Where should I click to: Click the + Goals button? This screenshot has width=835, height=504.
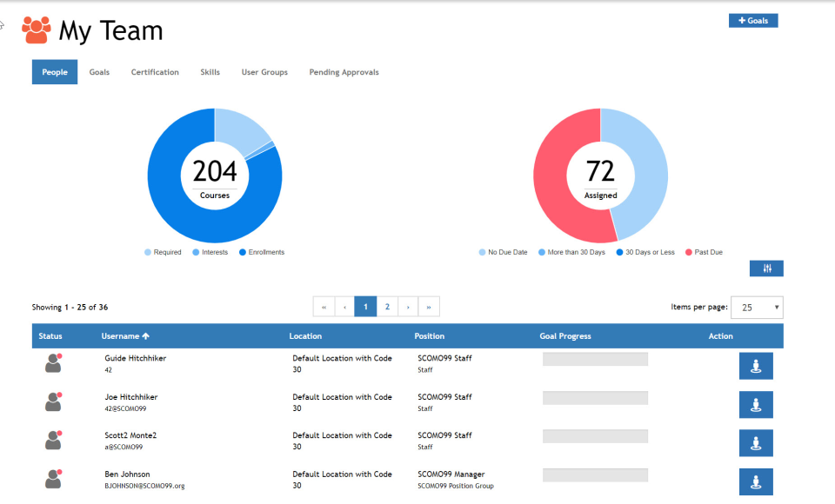(x=753, y=20)
